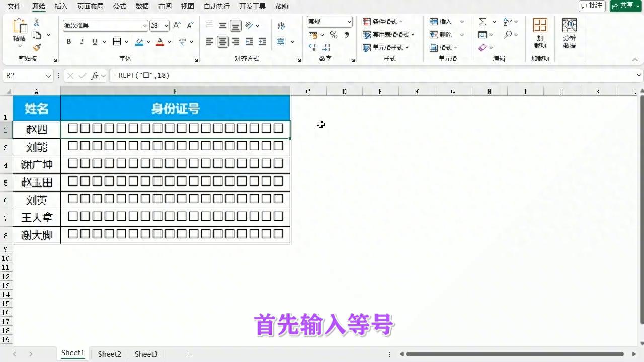Viewport: 644px width, 362px height.
Task: Apply fill color bucket swatch
Action: 140,42
